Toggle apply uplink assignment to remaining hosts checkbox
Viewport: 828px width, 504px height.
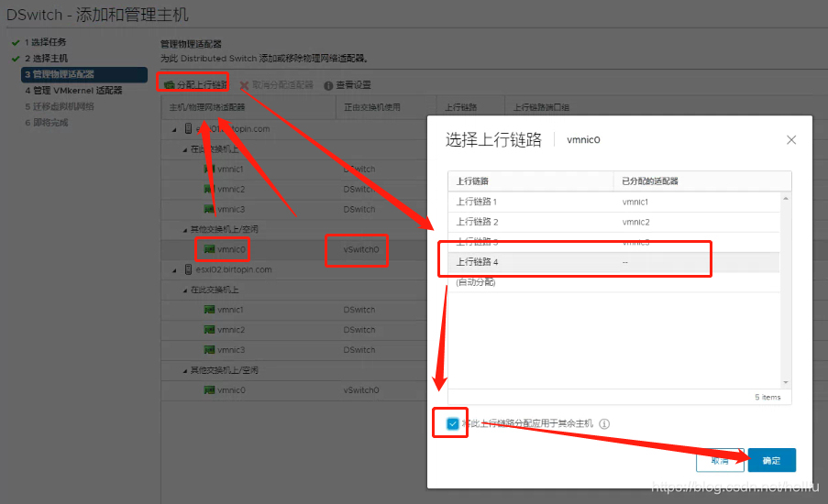point(453,423)
